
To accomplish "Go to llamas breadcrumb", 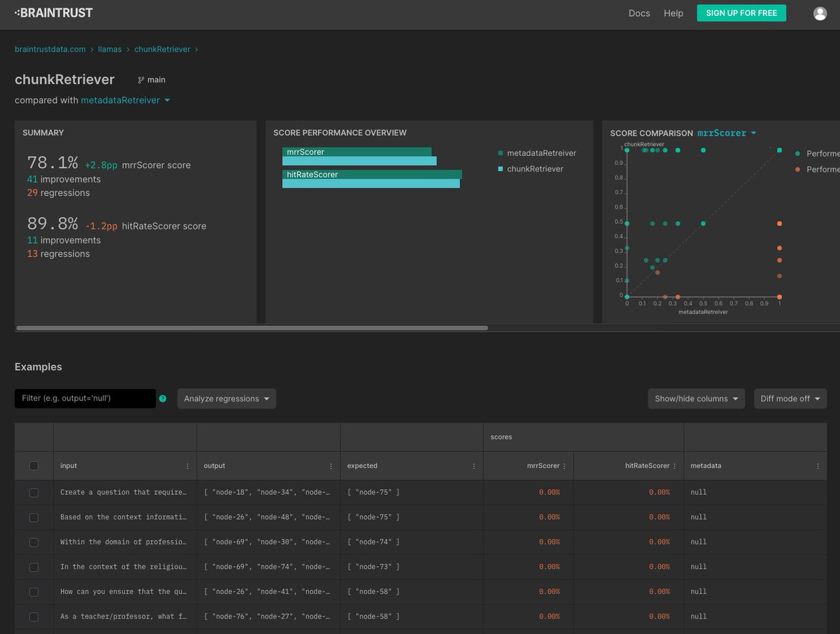I will coord(110,50).
